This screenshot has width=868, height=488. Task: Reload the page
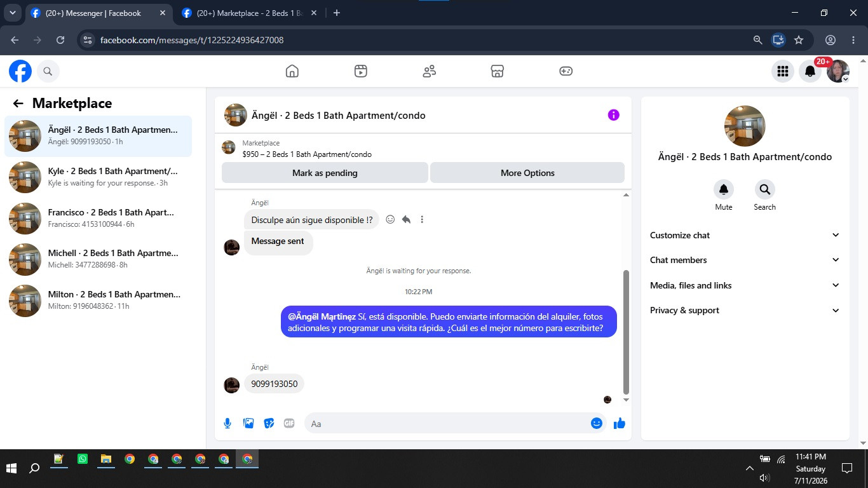(x=60, y=40)
